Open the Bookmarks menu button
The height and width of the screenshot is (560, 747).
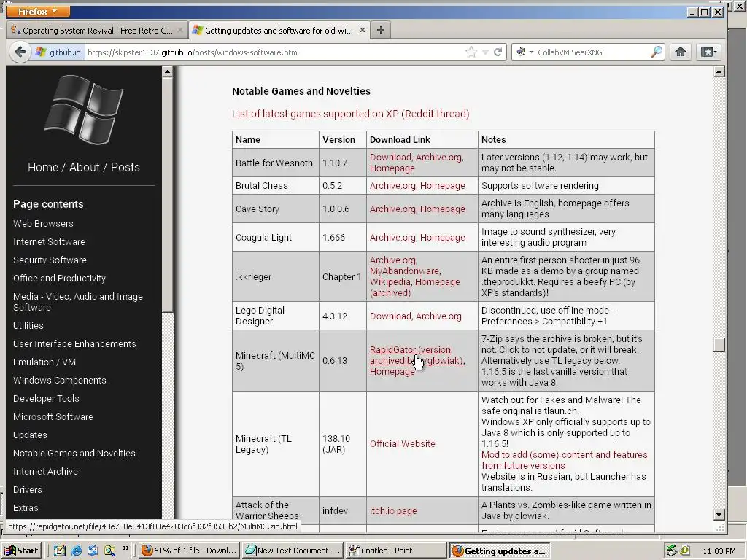point(708,52)
